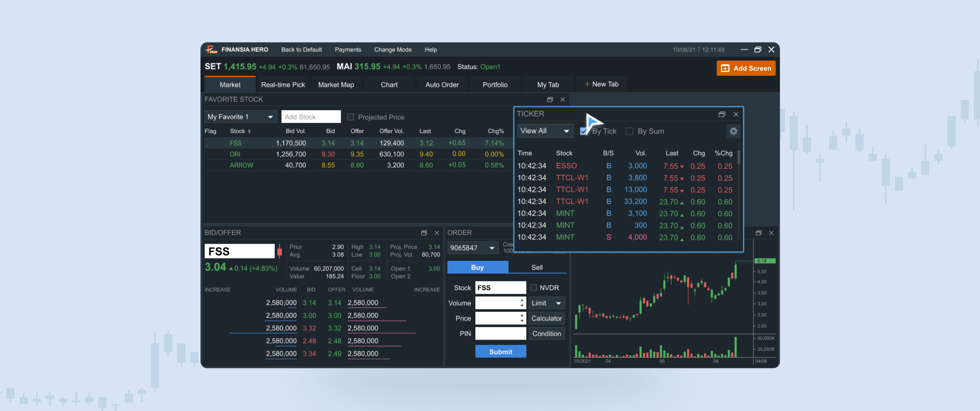
Task: Switch to the Market Map tab
Action: [336, 84]
